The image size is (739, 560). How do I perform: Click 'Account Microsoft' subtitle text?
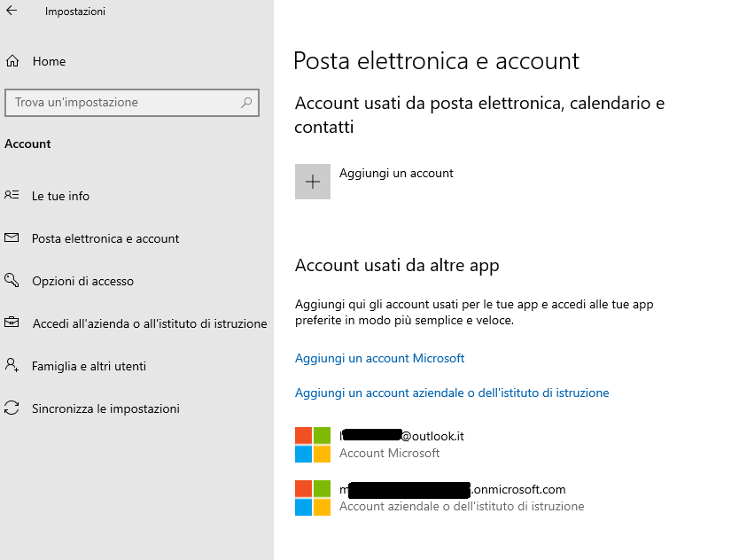pos(389,453)
